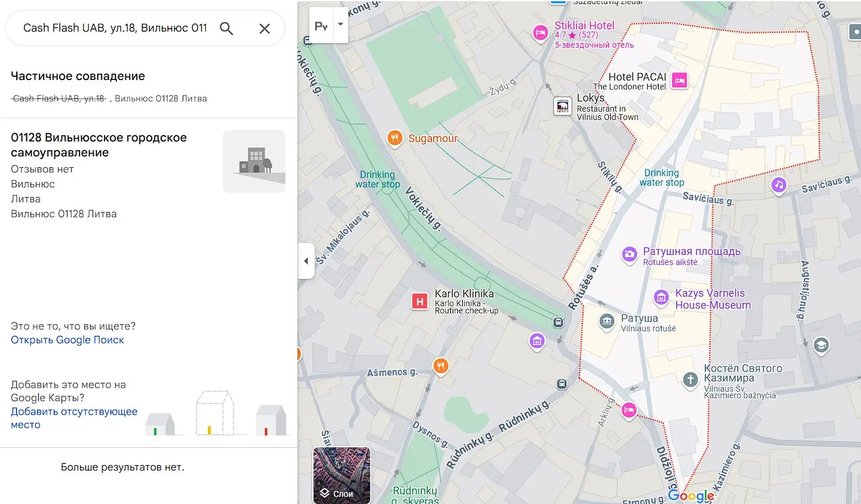Screen dimensions: 861x504
Task: Open the Открыть Google Поиск link
Action: click(67, 340)
